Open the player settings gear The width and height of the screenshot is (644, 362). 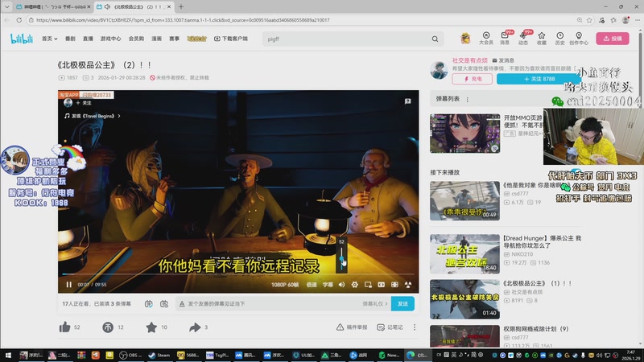pyautogui.click(x=355, y=285)
